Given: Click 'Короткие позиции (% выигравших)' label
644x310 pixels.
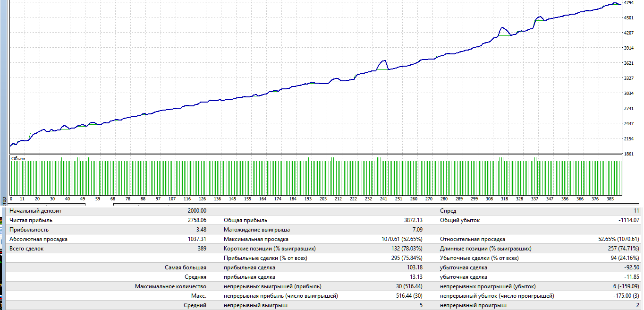Looking at the screenshot, I should 270,249.
